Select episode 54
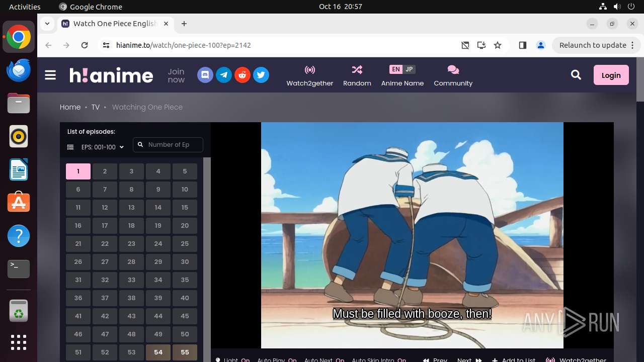This screenshot has height=362, width=644. [158, 352]
